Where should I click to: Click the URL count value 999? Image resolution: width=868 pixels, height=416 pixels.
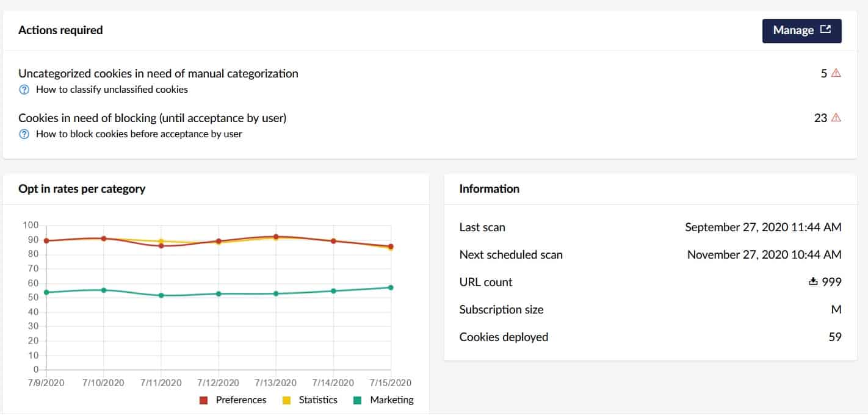[x=831, y=282]
